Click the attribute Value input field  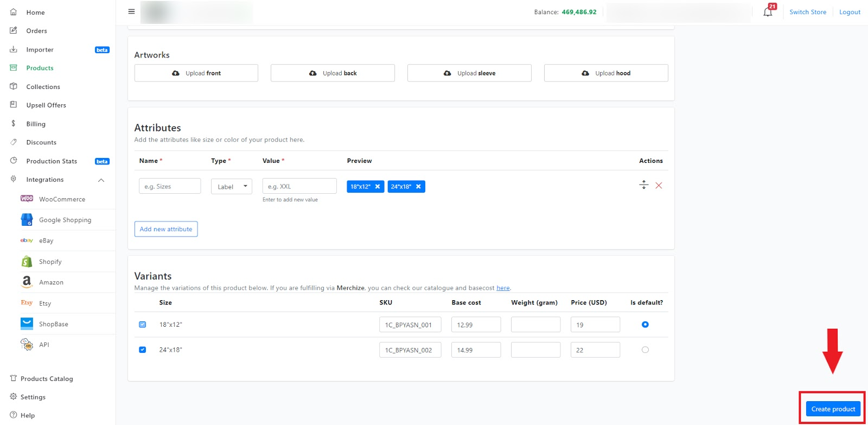point(299,186)
